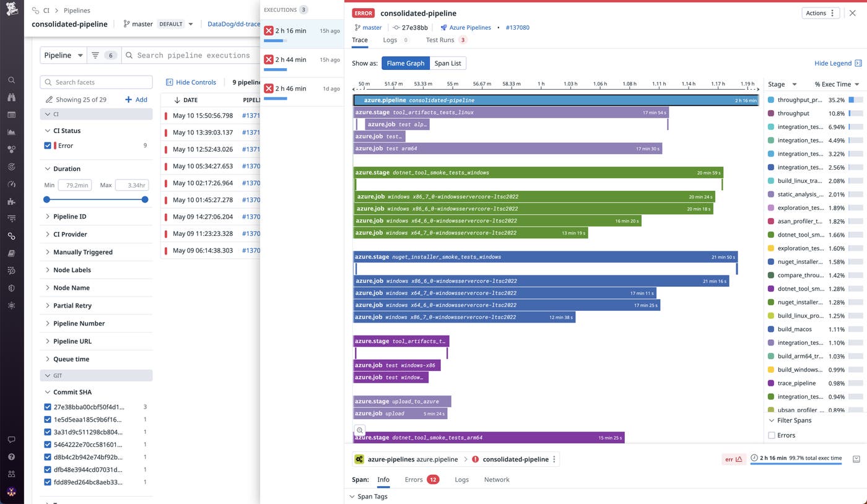Open the Notebooks icon in the left sidebar

[11, 253]
